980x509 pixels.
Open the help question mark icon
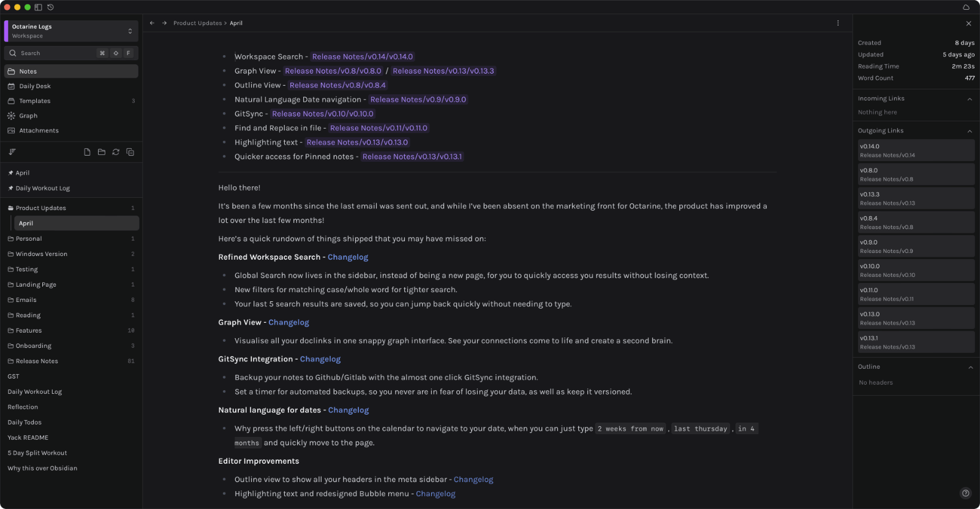pyautogui.click(x=965, y=493)
